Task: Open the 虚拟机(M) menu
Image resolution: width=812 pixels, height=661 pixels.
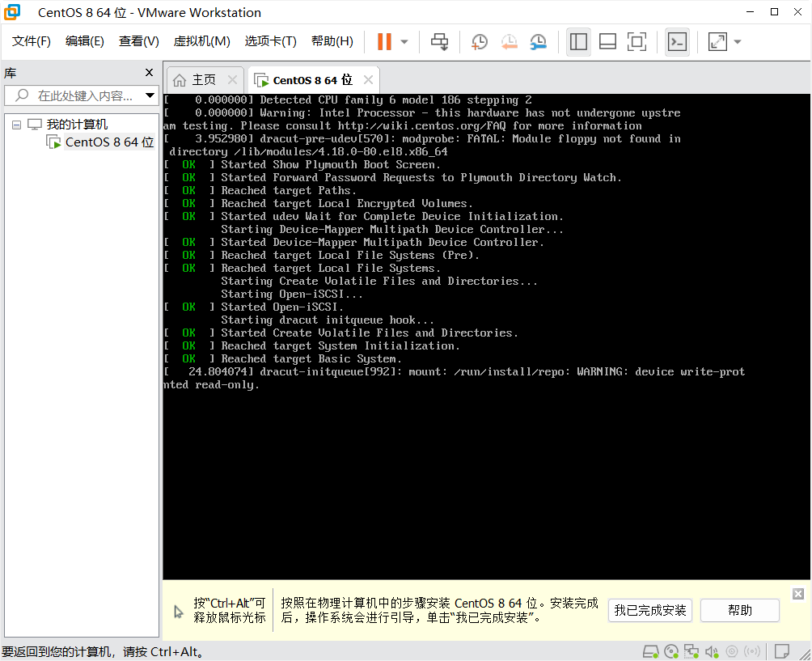Action: click(x=201, y=41)
